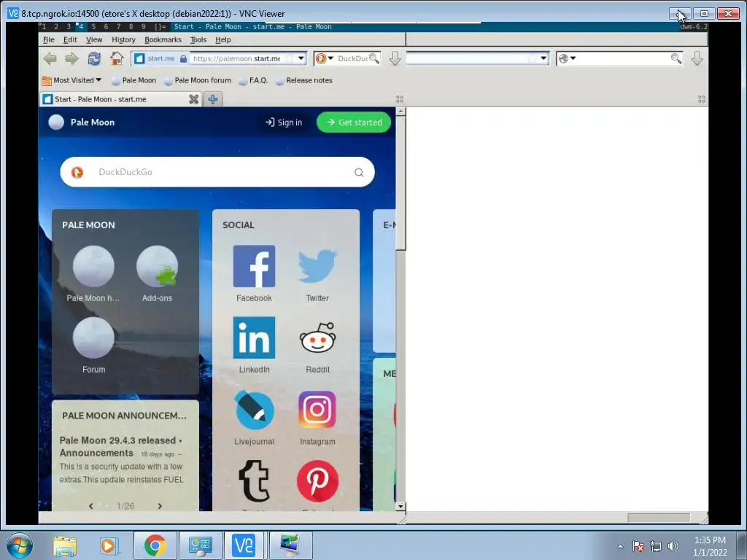The image size is (747, 560).
Task: Click the search magnifier in page DuckDuckGo field
Action: click(x=359, y=172)
